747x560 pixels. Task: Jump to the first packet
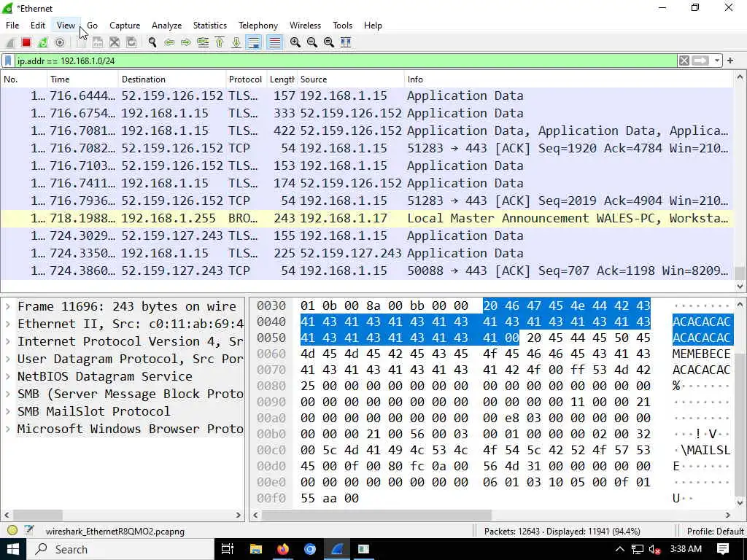coord(220,42)
